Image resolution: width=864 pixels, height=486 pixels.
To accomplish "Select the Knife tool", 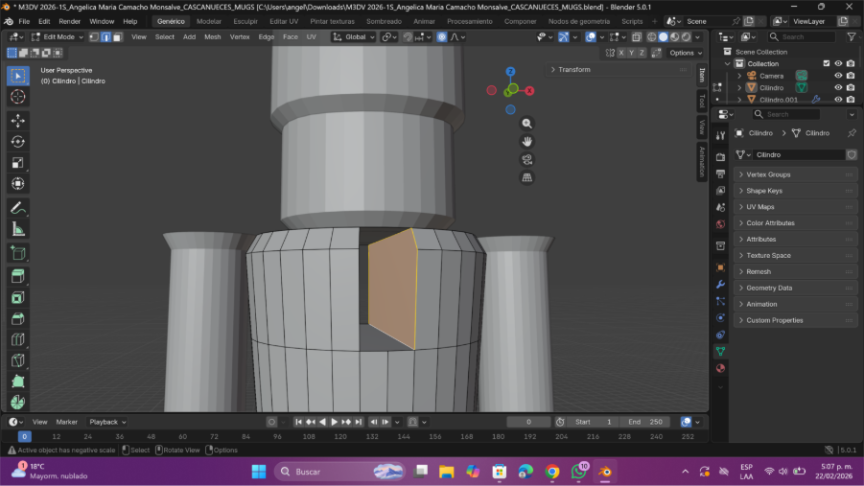I will pyautogui.click(x=18, y=360).
